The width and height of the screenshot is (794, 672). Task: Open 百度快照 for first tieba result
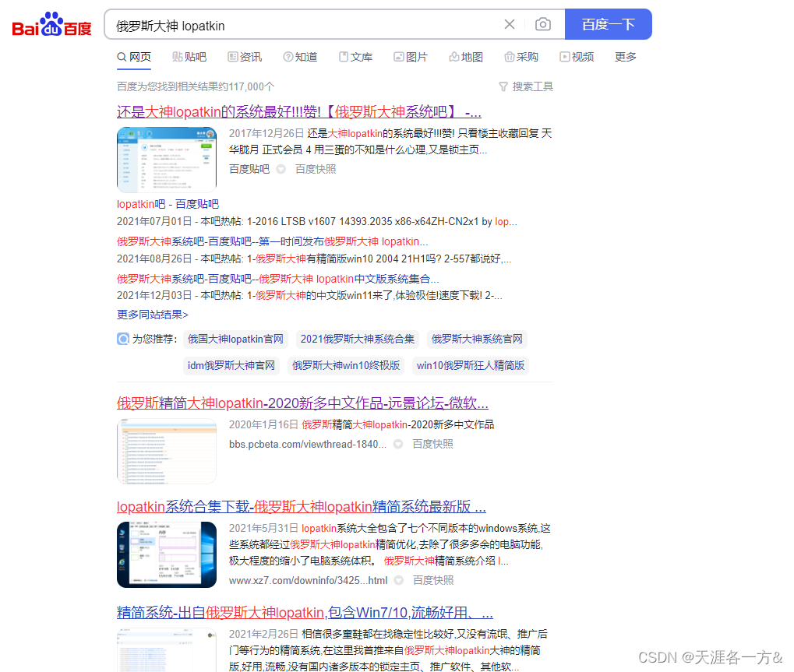[316, 169]
